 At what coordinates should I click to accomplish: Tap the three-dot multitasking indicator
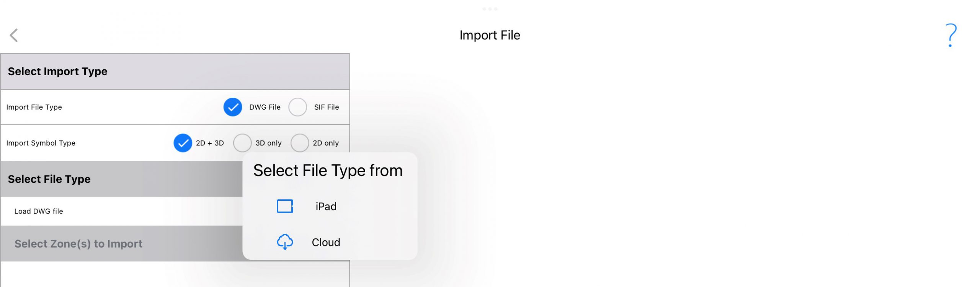(x=490, y=9)
